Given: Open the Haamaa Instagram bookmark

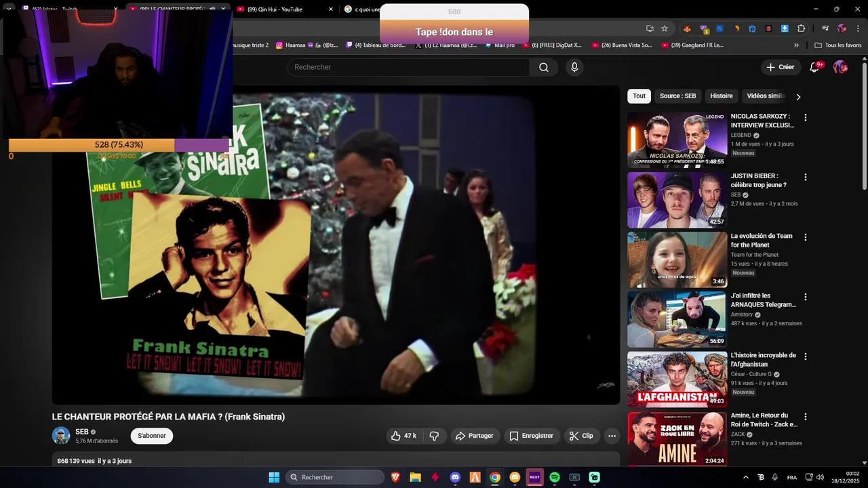Looking at the screenshot, I should pos(307,45).
